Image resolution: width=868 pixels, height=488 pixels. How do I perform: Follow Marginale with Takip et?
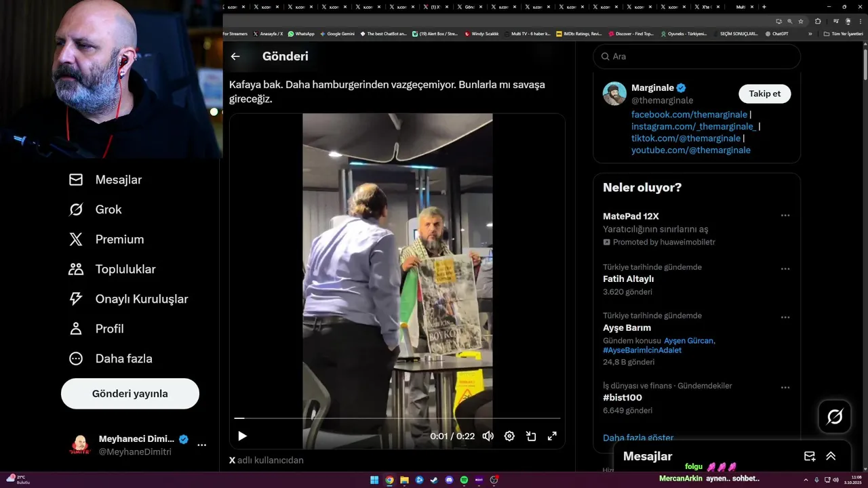(765, 94)
